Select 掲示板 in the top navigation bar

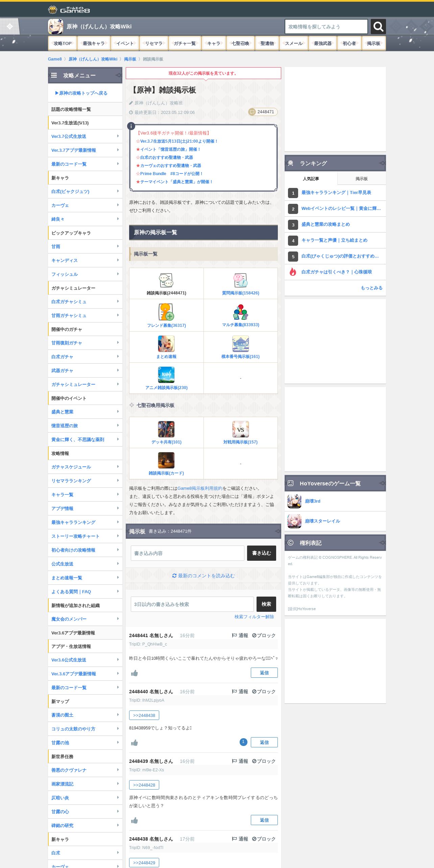point(373,43)
